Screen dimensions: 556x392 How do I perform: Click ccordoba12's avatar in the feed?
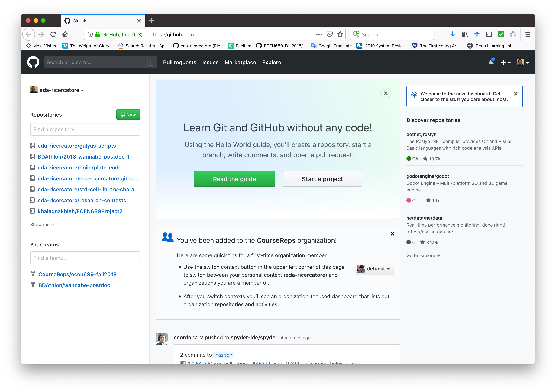click(x=162, y=339)
